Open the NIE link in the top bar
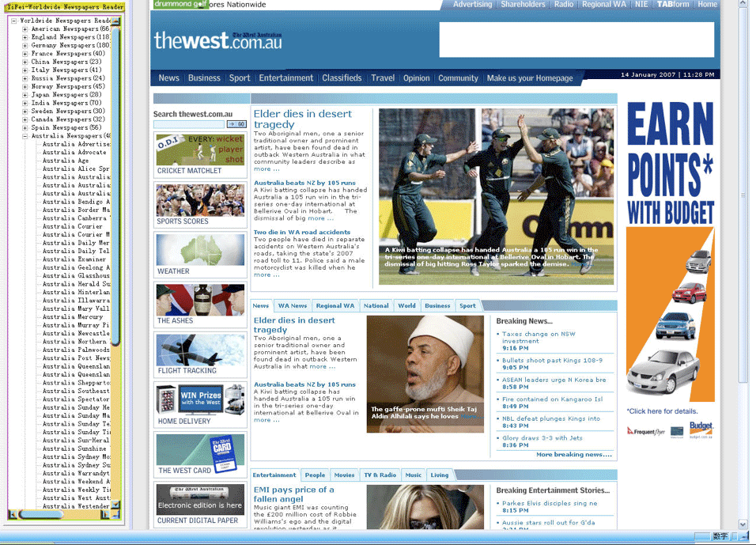 641,4
